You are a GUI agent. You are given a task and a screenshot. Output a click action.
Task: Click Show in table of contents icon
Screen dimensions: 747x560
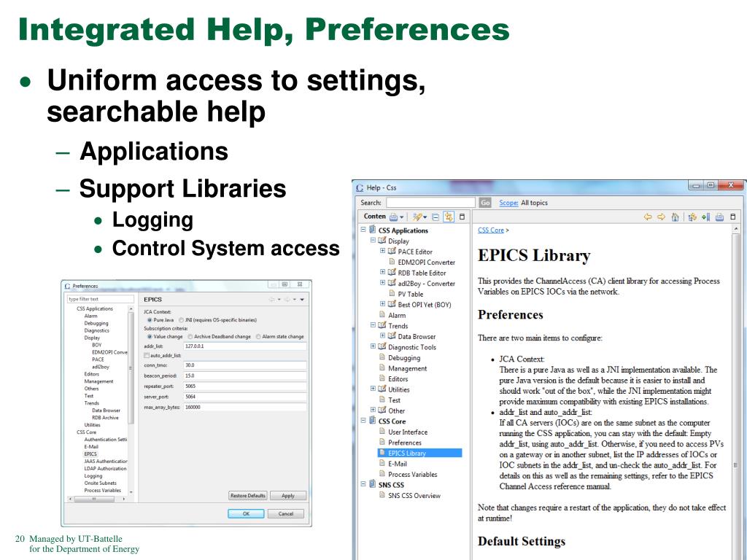(x=692, y=217)
